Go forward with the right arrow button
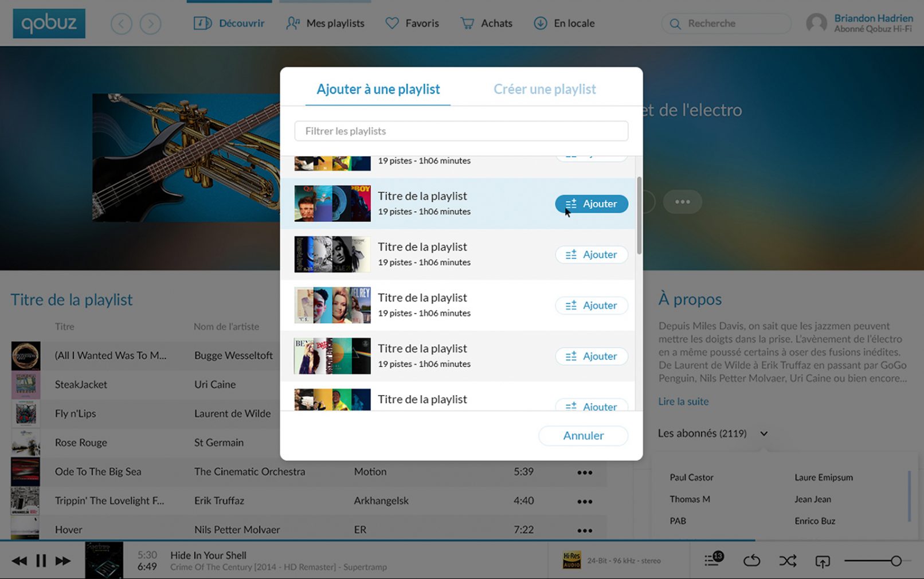 [150, 24]
